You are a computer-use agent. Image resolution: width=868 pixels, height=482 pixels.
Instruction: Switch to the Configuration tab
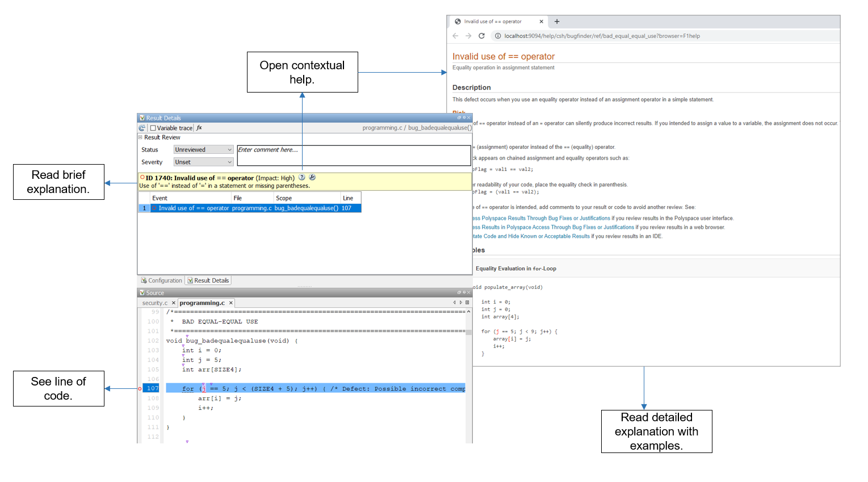point(162,280)
